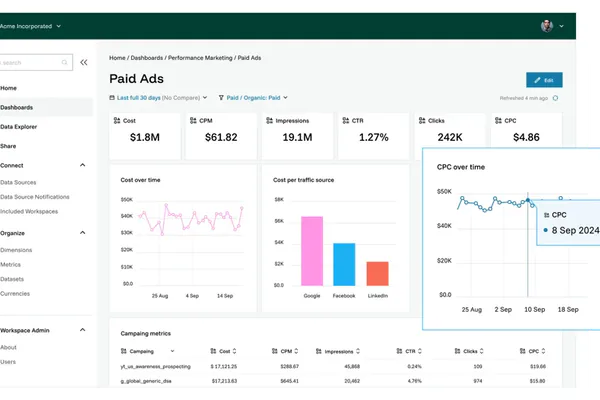Click the metric icon on Cost card
Screen dimensions: 600x400
click(x=117, y=121)
